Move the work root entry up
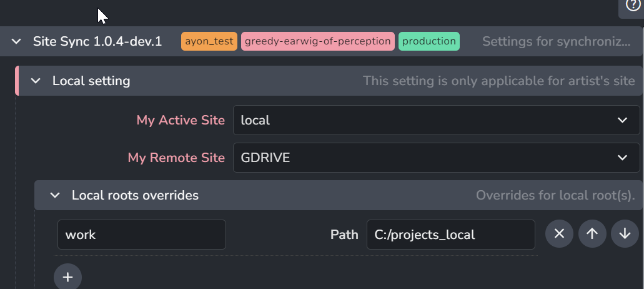Viewport: 644px width, 289px height. point(592,234)
